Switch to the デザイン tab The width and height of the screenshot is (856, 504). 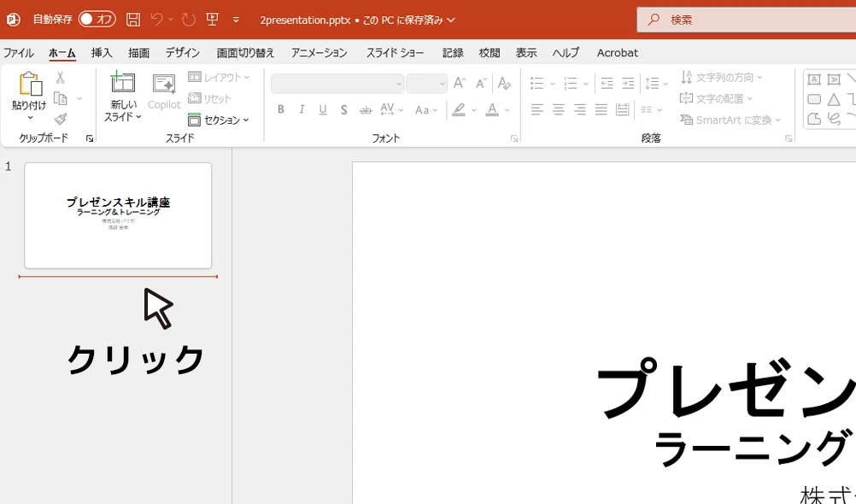[183, 52]
